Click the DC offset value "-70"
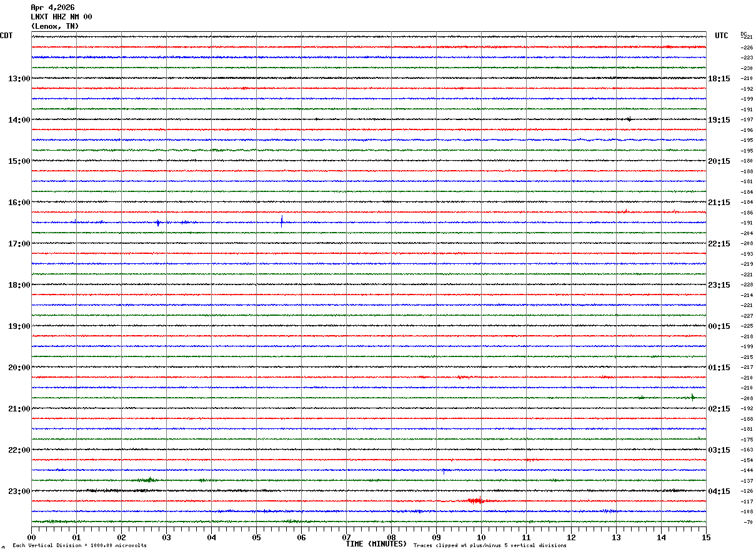This screenshot has width=756, height=554. coord(748,522)
